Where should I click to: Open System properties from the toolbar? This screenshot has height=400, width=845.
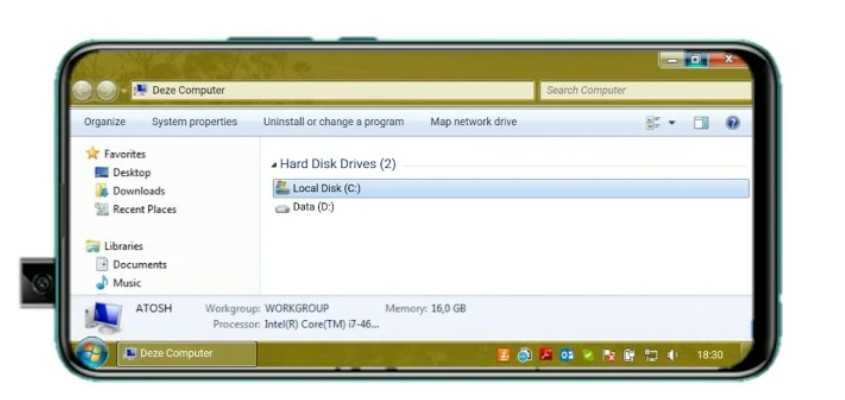[194, 122]
